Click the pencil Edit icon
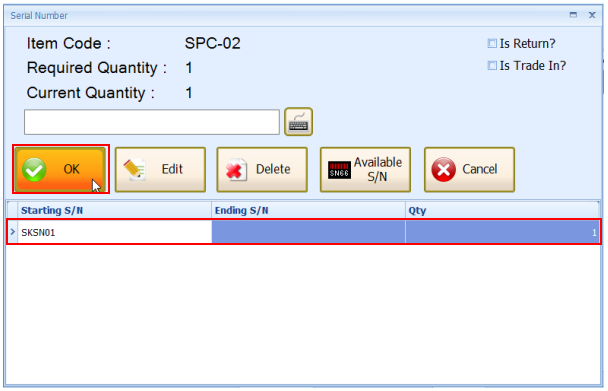 click(x=135, y=170)
